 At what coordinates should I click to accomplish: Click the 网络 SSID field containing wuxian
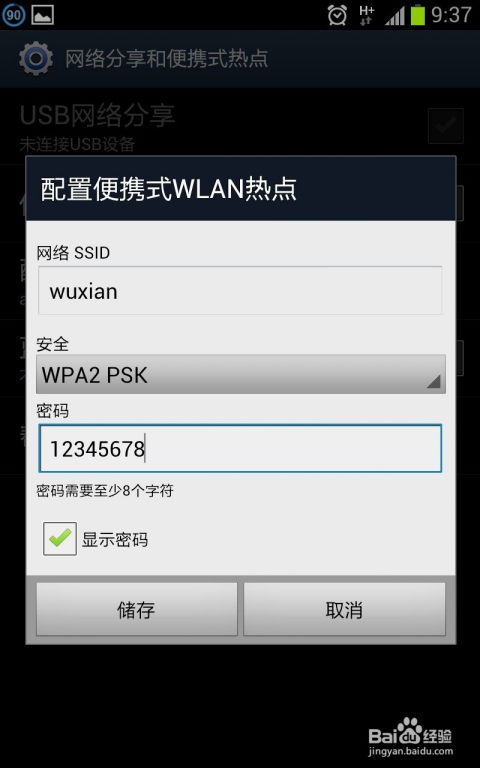(240, 290)
